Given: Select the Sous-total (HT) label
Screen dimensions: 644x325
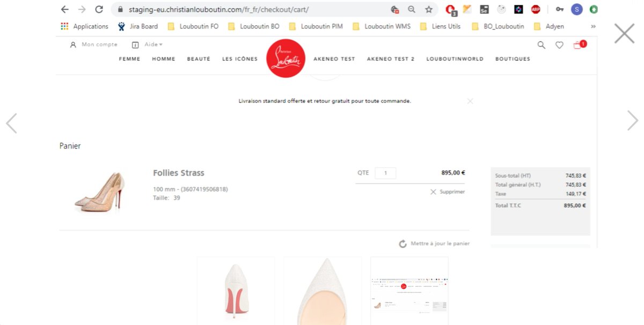Looking at the screenshot, I should [513, 175].
